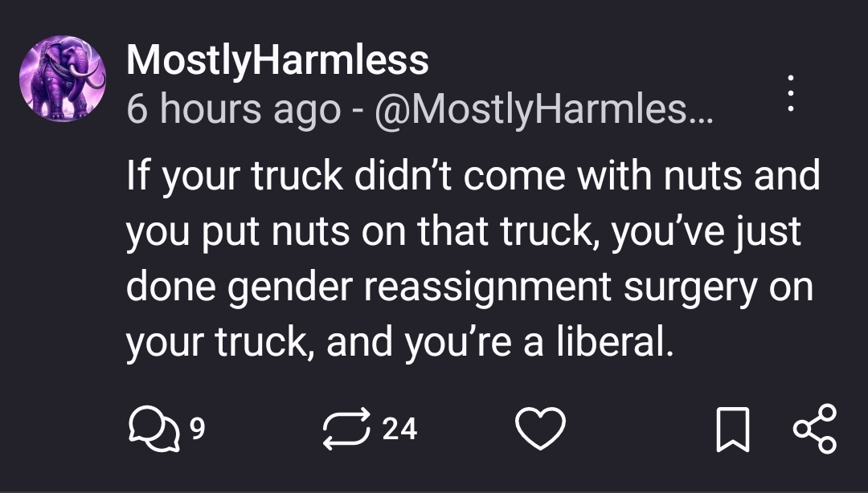868x493 pixels.
Task: Click the text "you put nuts on that truck"
Action: point(362,231)
